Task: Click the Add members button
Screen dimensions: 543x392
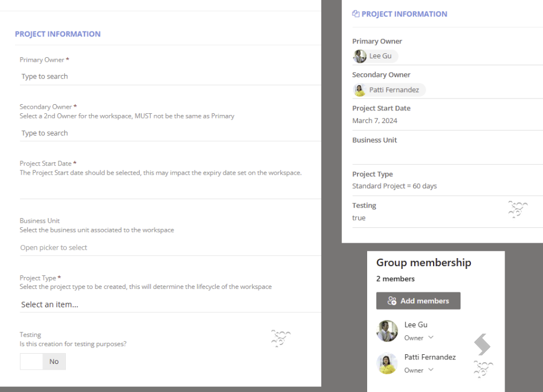Action: click(418, 300)
